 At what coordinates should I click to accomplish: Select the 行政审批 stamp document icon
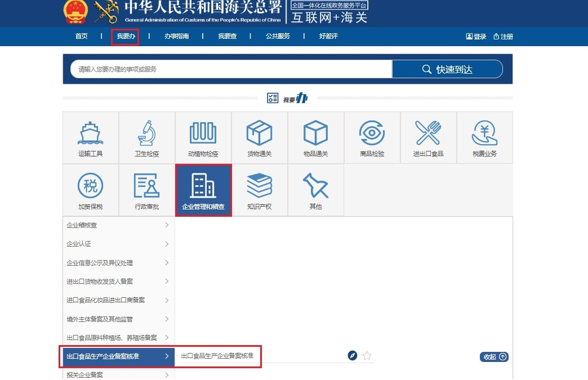(146, 190)
